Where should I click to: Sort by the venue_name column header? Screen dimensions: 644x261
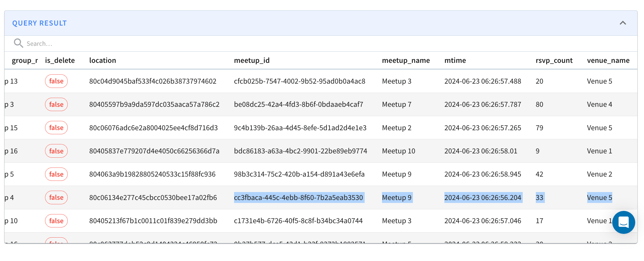coord(608,60)
